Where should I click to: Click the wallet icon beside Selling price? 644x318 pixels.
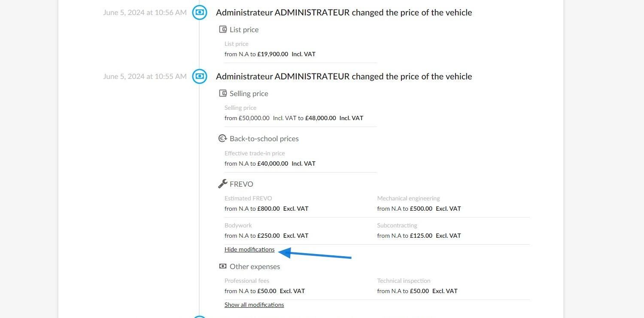tap(223, 94)
